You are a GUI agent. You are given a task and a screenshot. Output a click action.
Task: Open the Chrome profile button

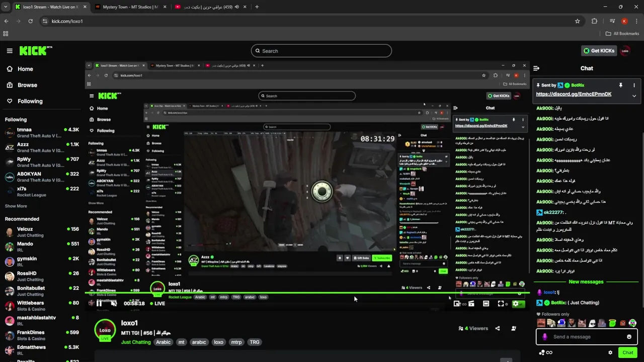coord(624,21)
